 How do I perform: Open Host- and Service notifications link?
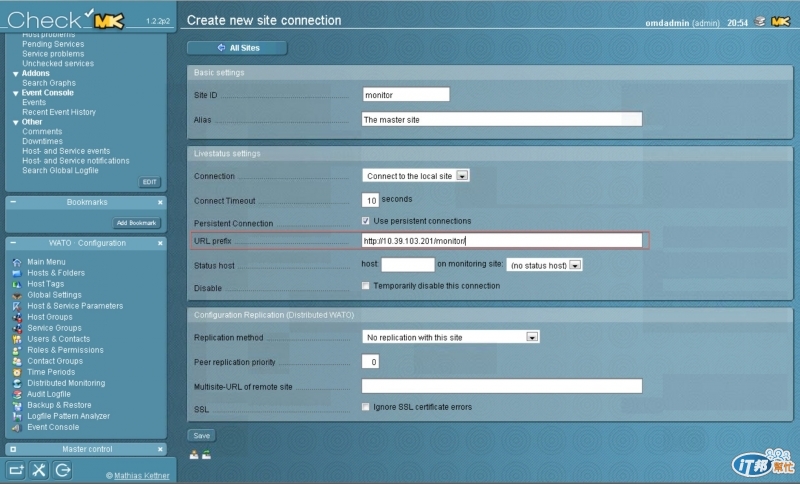point(76,161)
